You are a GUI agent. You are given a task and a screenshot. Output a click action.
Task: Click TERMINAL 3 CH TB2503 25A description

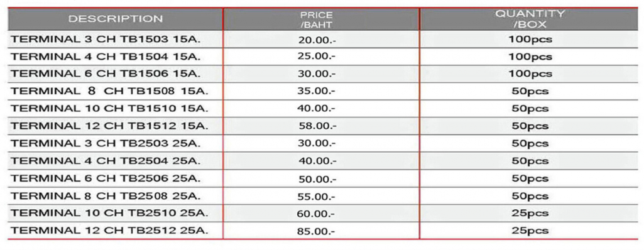click(106, 143)
